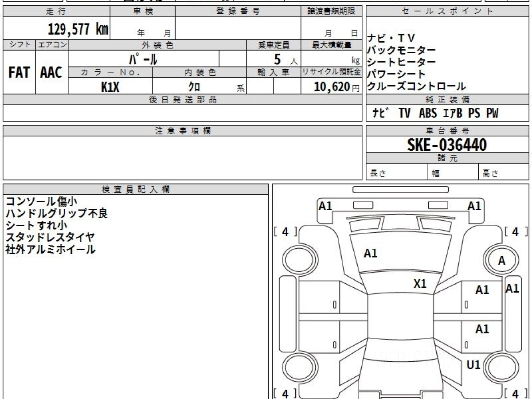Click the セールスポイント section header
The width and height of the screenshot is (532, 399).
tap(448, 12)
